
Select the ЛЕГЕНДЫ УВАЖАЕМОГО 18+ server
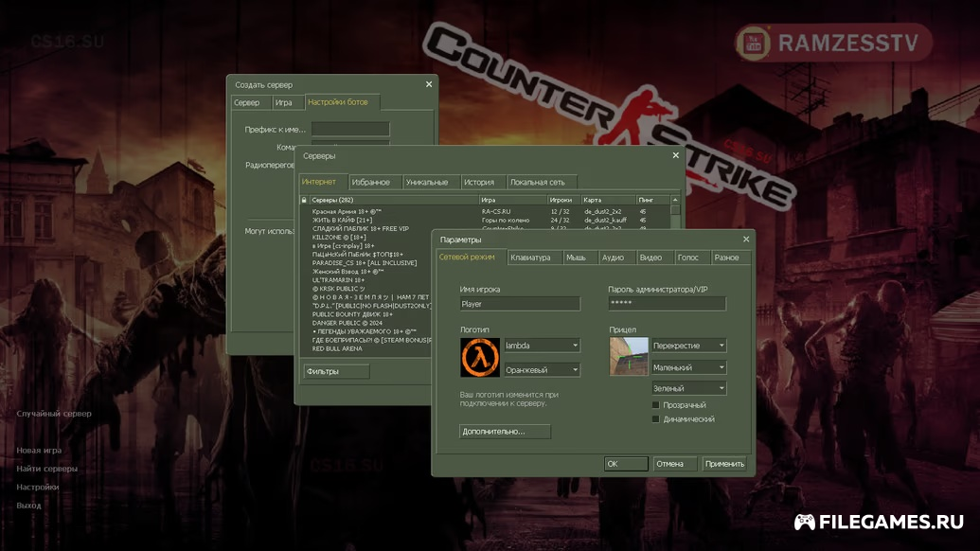click(x=365, y=331)
